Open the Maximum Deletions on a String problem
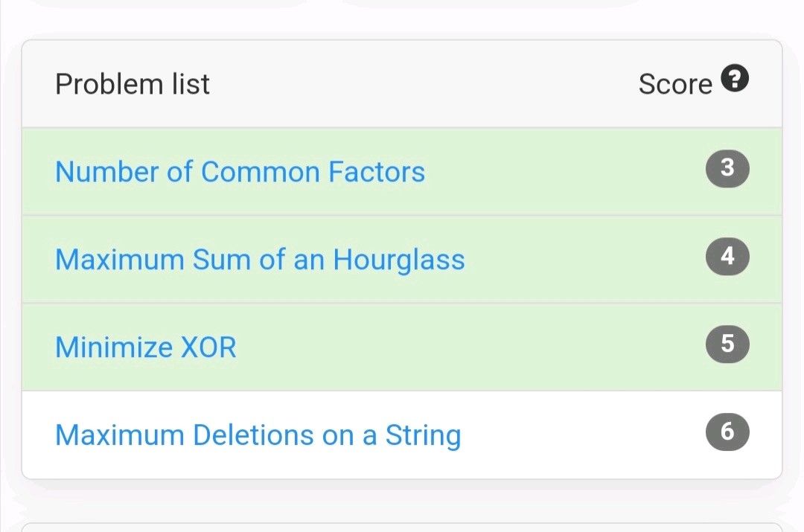The width and height of the screenshot is (804, 532). point(258,435)
